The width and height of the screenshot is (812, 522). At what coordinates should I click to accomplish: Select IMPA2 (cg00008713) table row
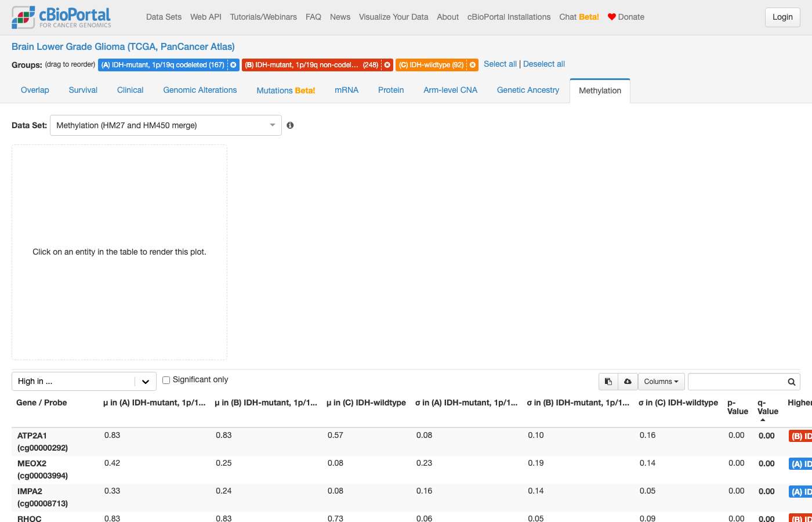click(x=411, y=498)
